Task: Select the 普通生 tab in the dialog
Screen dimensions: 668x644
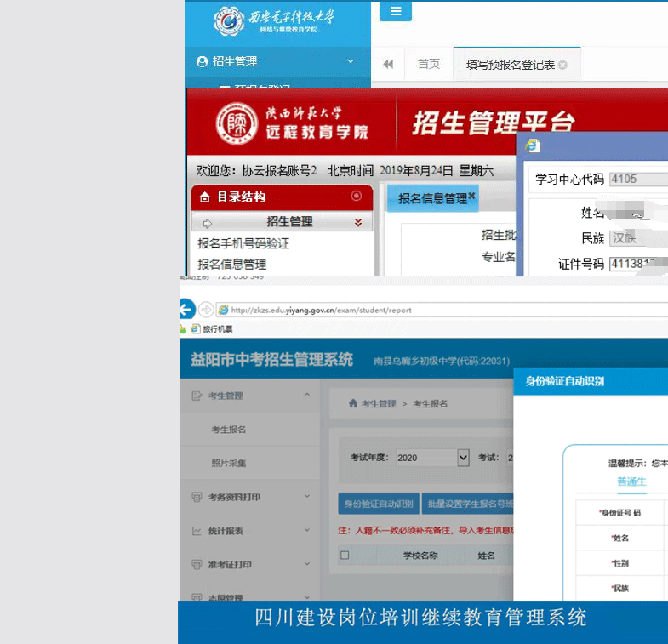Action: point(631,482)
